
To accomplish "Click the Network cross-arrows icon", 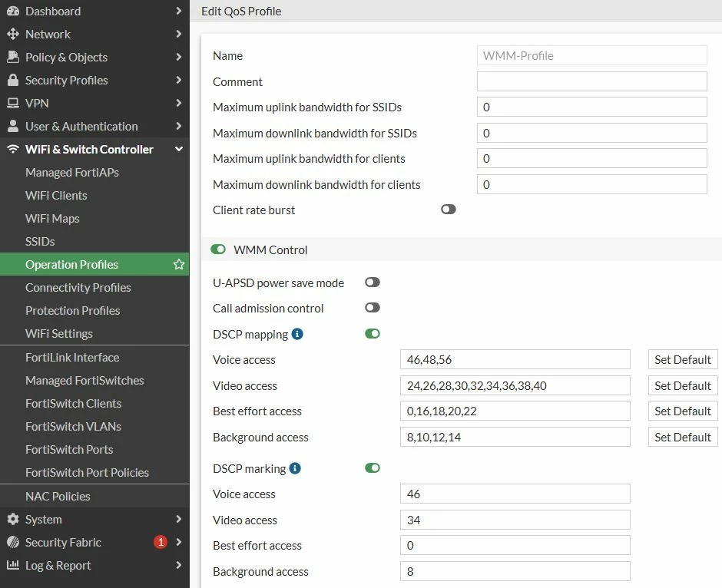I will pyautogui.click(x=13, y=34).
